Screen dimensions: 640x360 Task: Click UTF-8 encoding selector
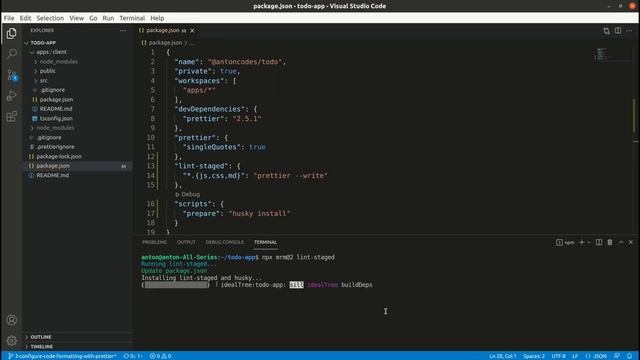coord(558,356)
